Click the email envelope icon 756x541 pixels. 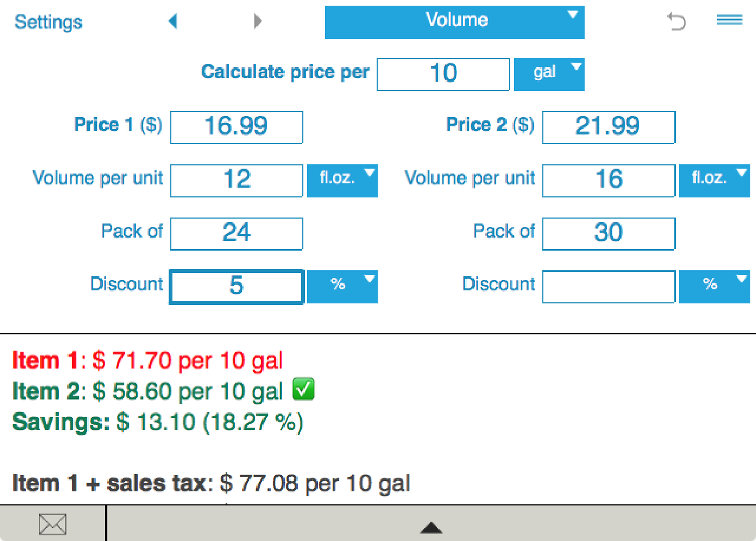point(52,524)
